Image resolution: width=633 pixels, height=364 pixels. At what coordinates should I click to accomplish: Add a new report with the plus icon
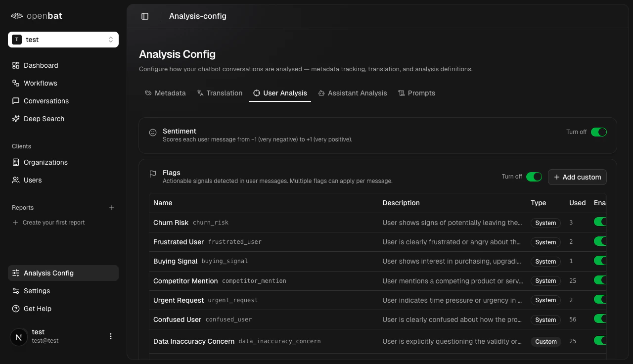(112, 208)
